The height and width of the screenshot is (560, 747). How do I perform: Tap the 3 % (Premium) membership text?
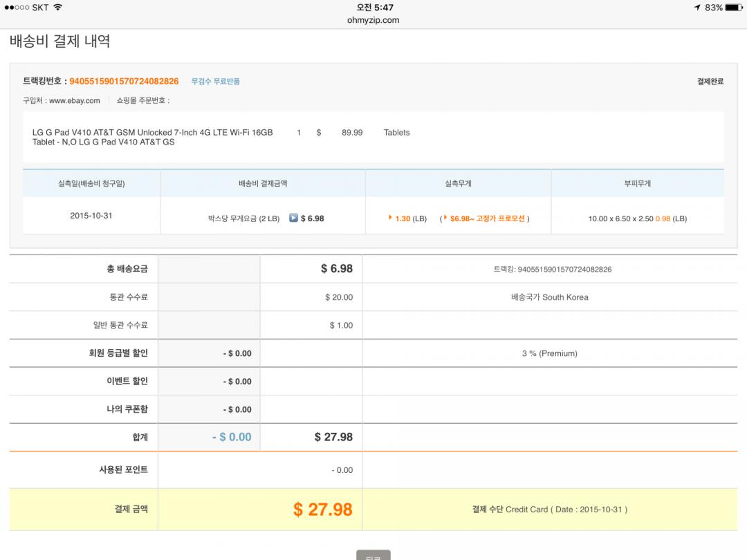coord(549,353)
